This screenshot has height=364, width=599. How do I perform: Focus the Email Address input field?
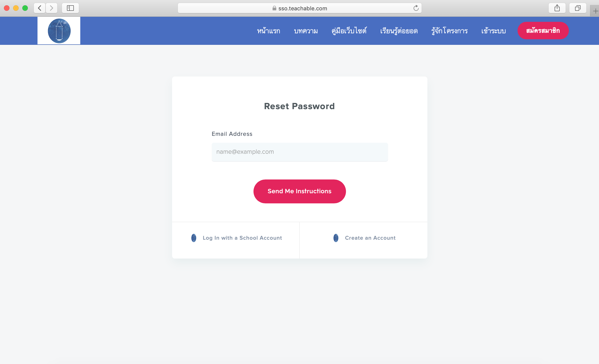300,152
